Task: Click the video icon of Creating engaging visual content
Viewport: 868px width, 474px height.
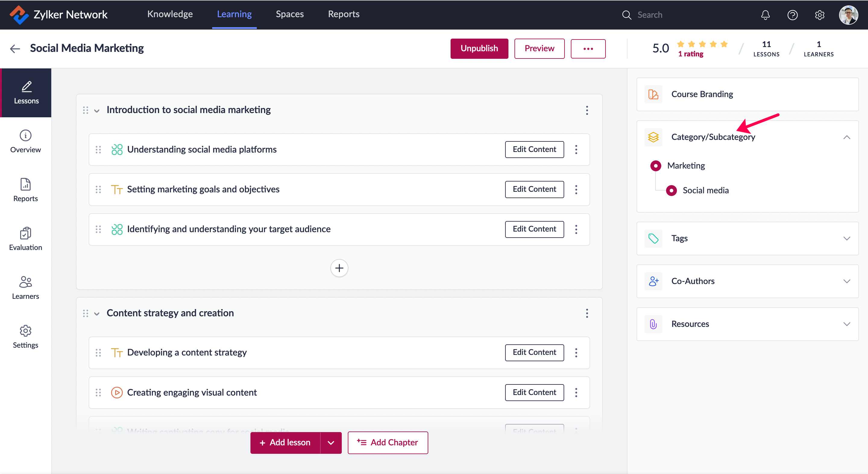Action: [x=117, y=392]
